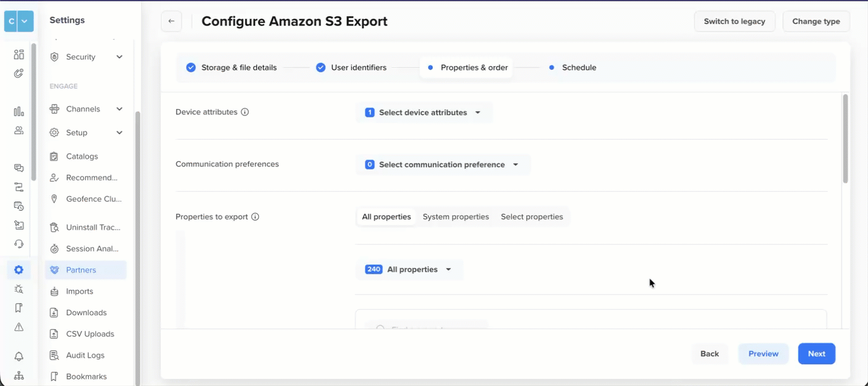
Task: Open the audiences/users icon in sidebar
Action: pos(18,130)
